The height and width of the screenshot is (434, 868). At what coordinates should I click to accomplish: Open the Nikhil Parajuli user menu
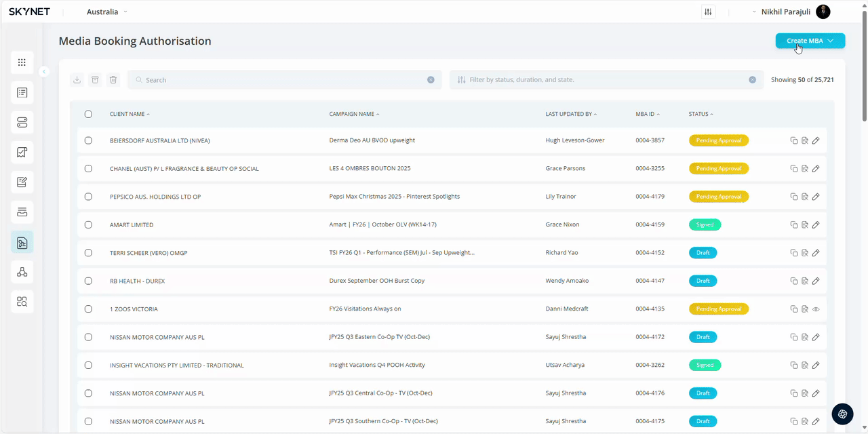(791, 12)
